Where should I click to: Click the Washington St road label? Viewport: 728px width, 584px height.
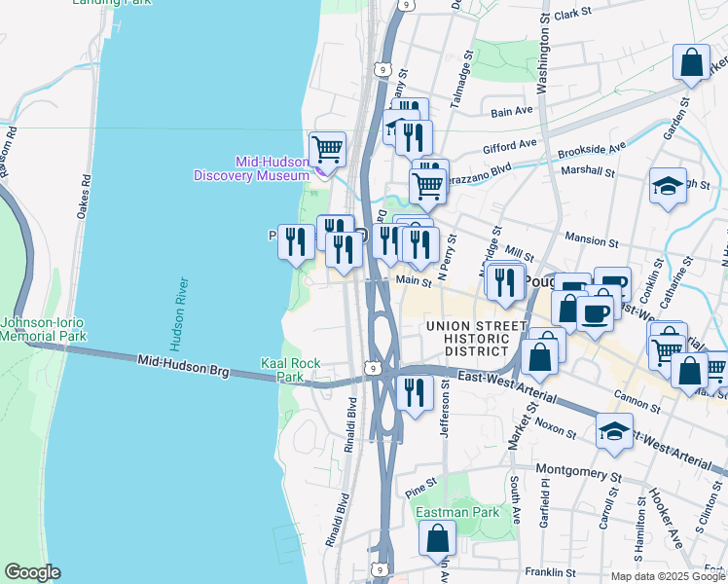(542, 54)
